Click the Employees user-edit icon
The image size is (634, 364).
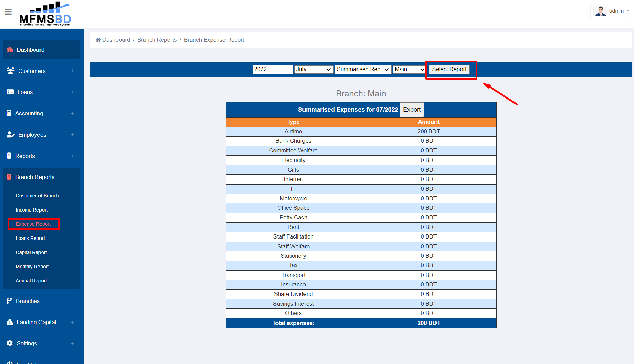(10, 135)
